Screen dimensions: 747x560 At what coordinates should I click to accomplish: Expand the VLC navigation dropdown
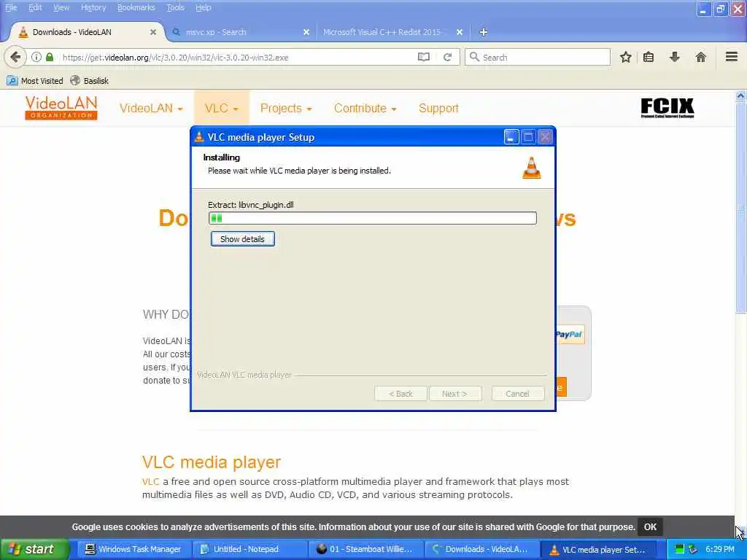tap(222, 108)
